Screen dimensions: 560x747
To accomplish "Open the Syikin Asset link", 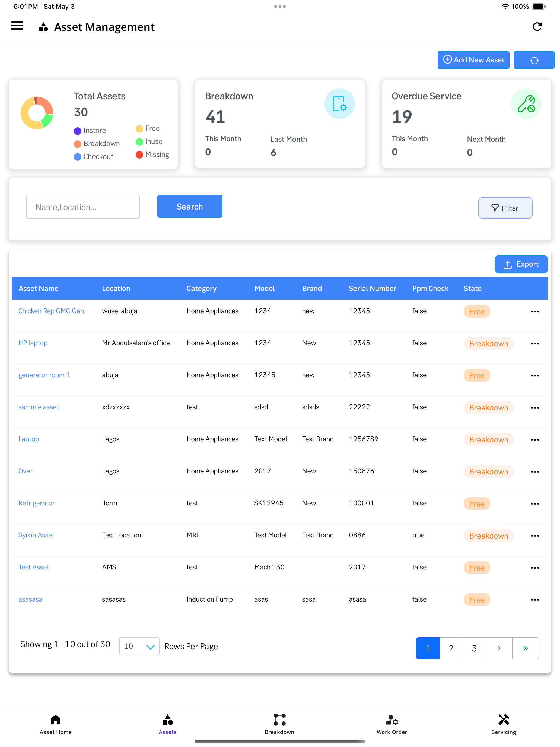I will click(36, 535).
